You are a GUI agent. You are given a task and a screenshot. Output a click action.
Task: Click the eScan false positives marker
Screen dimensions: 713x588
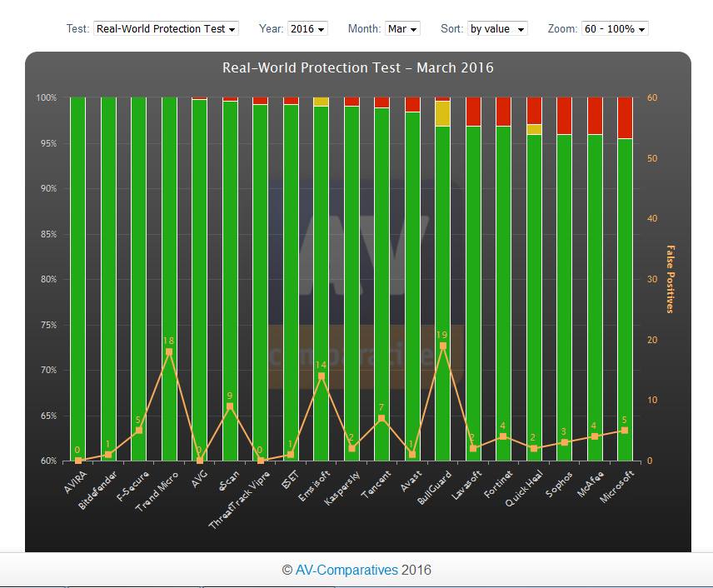click(x=230, y=406)
